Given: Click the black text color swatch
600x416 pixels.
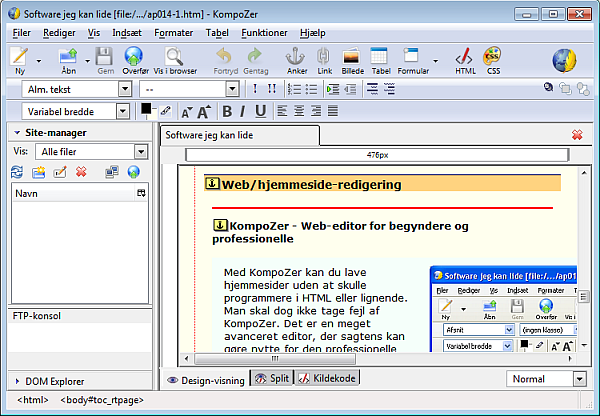Looking at the screenshot, I should (146, 109).
